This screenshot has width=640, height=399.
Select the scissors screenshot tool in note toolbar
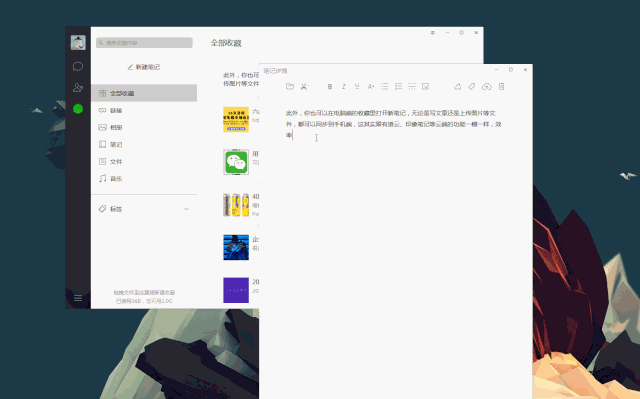[304, 86]
